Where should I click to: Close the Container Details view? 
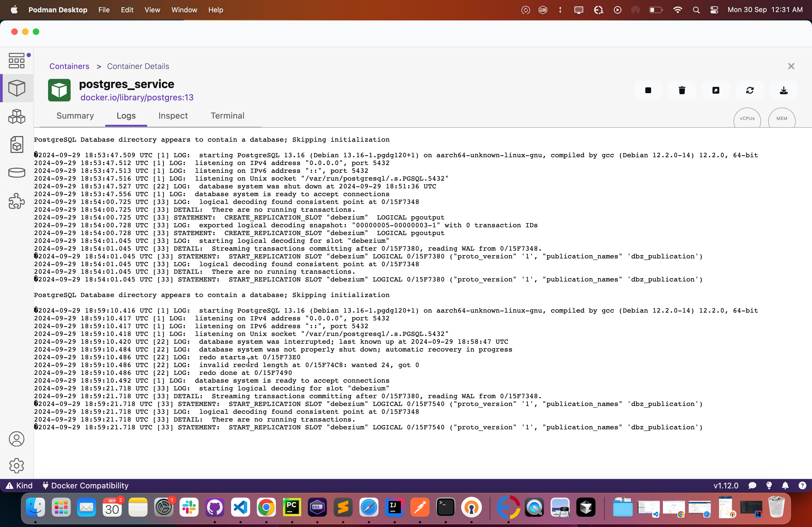coord(791,66)
